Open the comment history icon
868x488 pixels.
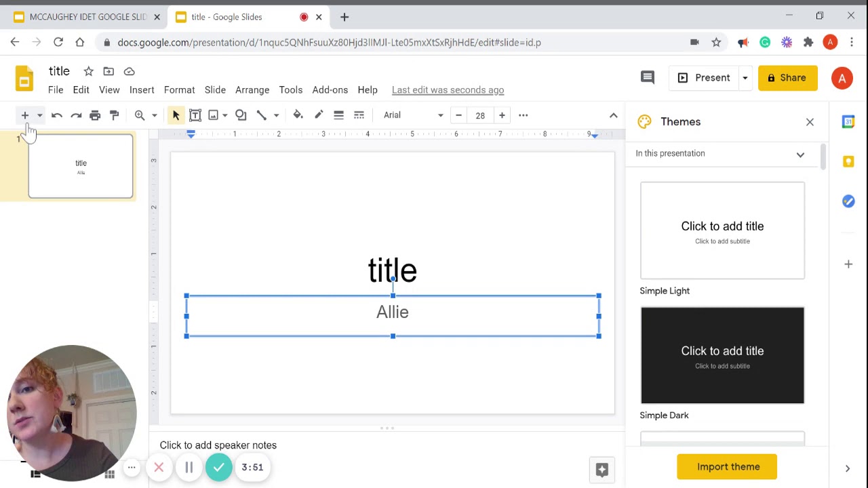(648, 77)
